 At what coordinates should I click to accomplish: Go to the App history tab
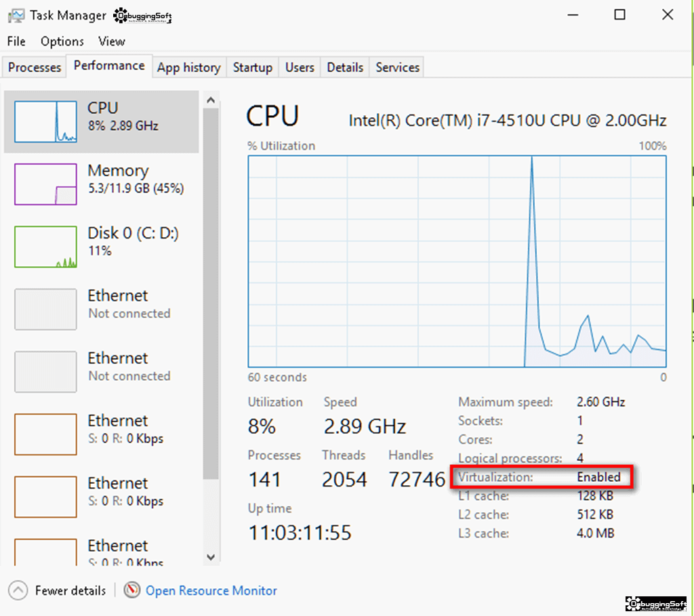(189, 67)
